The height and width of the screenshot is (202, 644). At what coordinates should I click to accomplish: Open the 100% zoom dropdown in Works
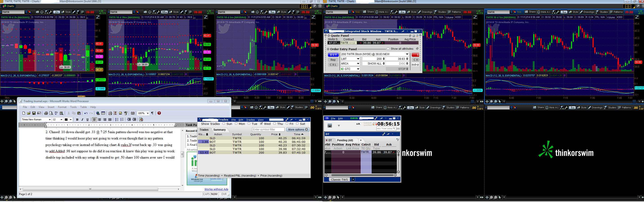(148, 113)
